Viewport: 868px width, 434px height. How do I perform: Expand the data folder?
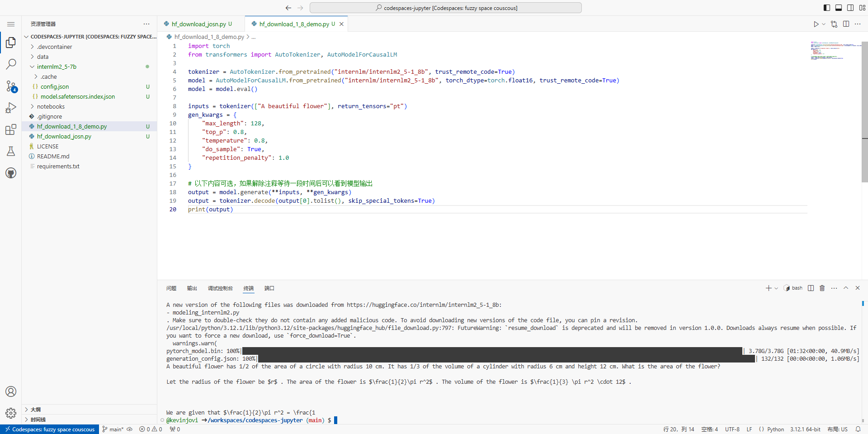90,57
